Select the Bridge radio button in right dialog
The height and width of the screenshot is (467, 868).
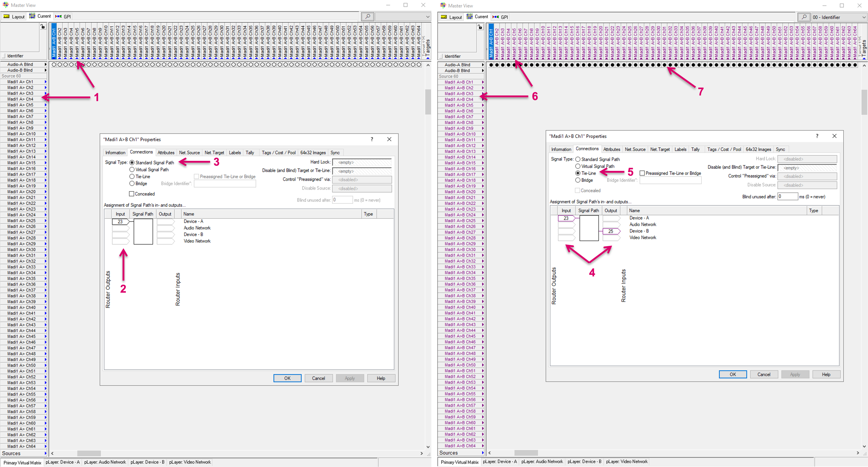tap(578, 180)
